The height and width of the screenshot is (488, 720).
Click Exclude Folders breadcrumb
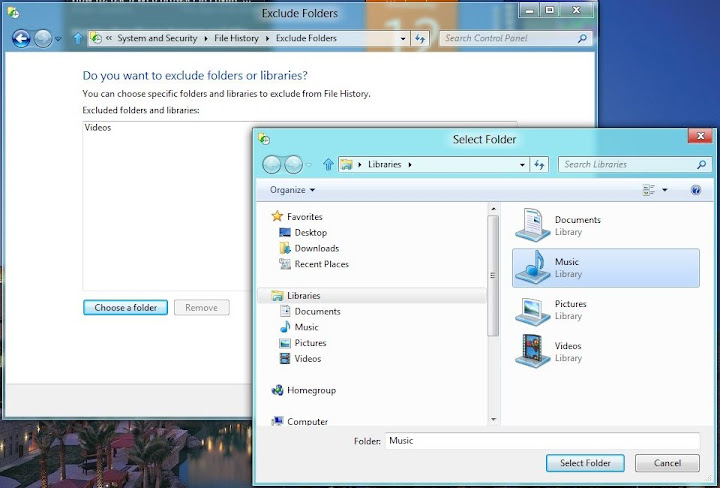click(306, 38)
